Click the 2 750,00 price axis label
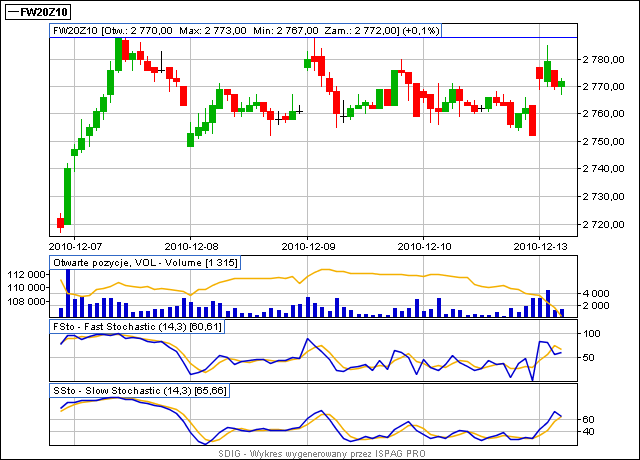 point(604,141)
